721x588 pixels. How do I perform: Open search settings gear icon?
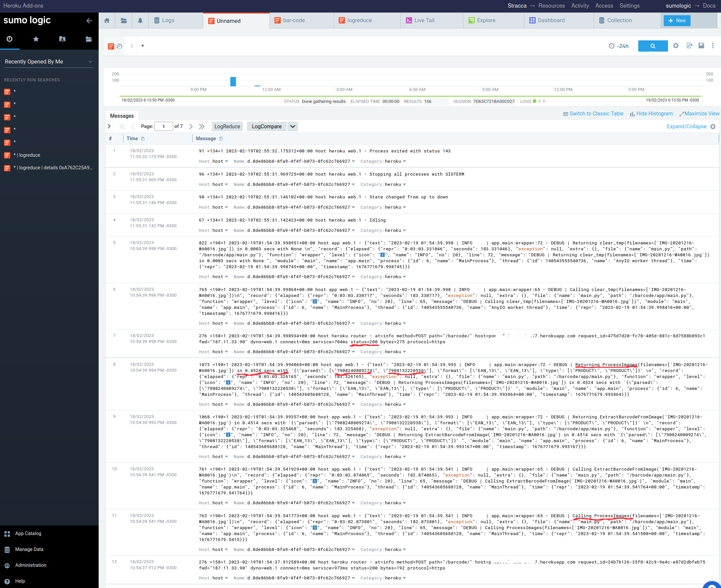tap(676, 46)
